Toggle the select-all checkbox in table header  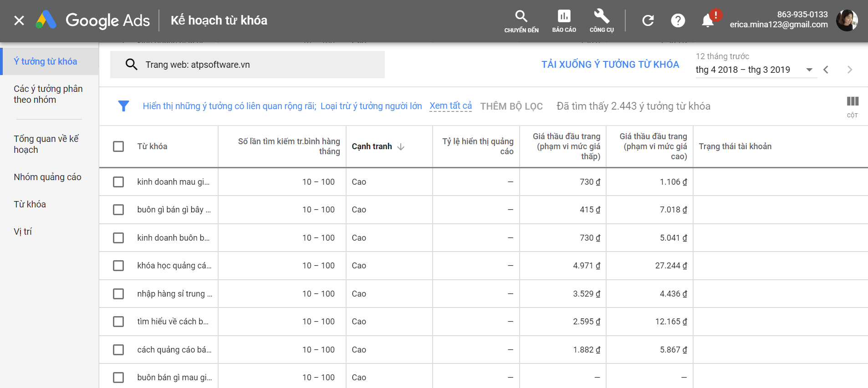point(118,146)
